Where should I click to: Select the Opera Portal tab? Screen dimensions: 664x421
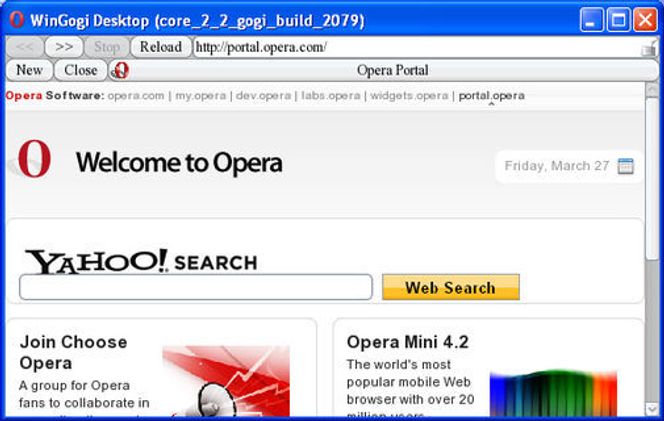tap(383, 70)
